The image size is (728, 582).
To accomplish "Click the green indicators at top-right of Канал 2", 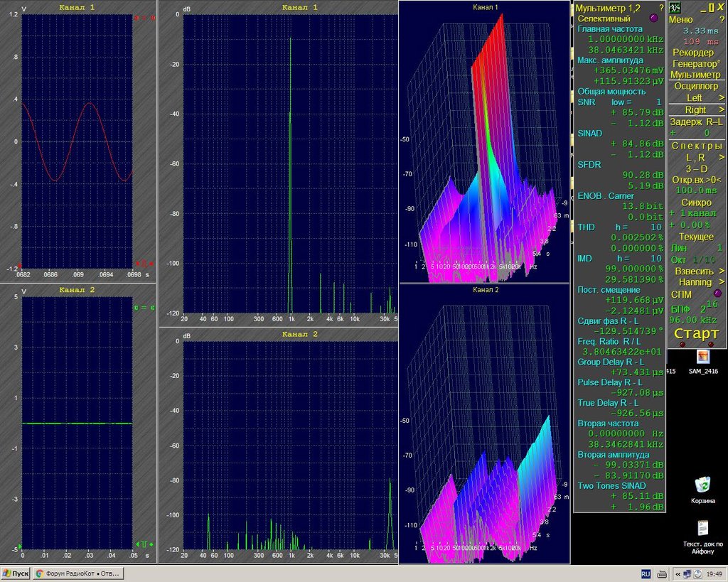I will [x=144, y=307].
